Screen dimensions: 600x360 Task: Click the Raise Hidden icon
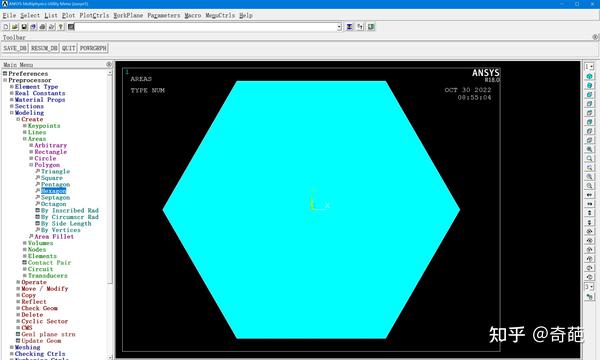click(x=349, y=27)
